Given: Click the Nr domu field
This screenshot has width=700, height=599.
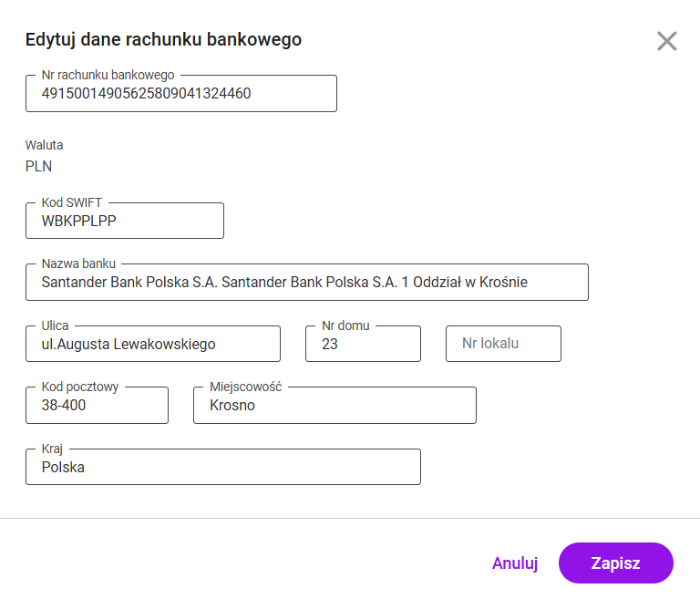Looking at the screenshot, I should coord(362,344).
